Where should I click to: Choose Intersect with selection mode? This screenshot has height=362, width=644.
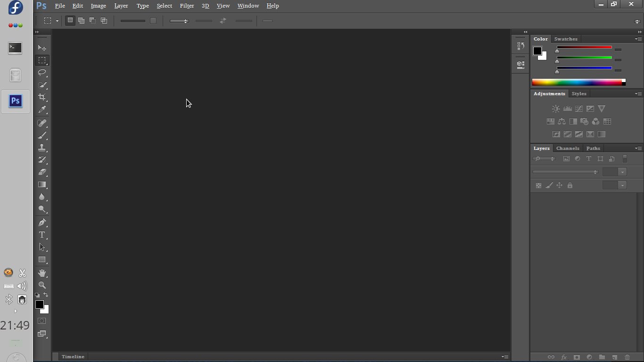pos(104,21)
